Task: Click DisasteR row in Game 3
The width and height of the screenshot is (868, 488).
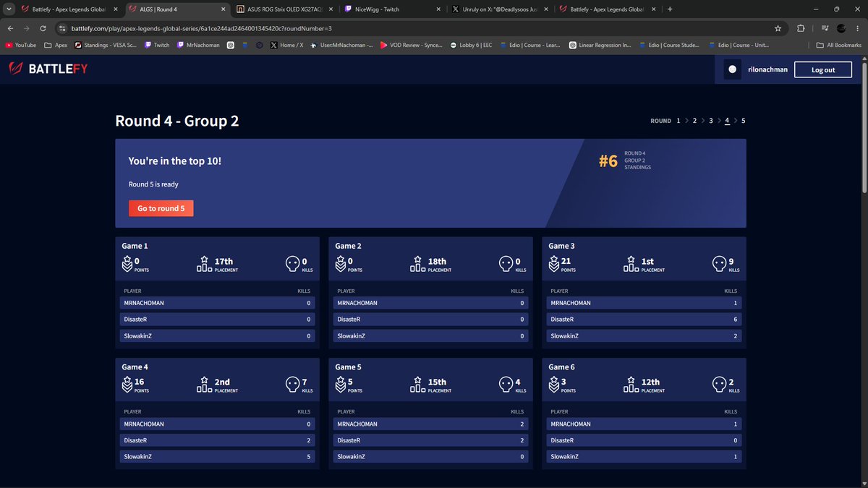Action: point(644,319)
